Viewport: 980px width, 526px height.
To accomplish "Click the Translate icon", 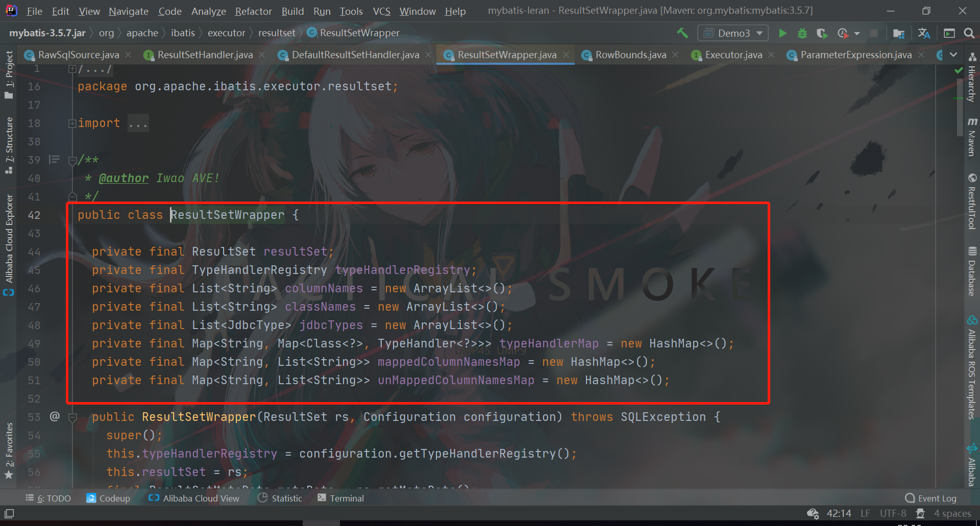I will click(924, 33).
